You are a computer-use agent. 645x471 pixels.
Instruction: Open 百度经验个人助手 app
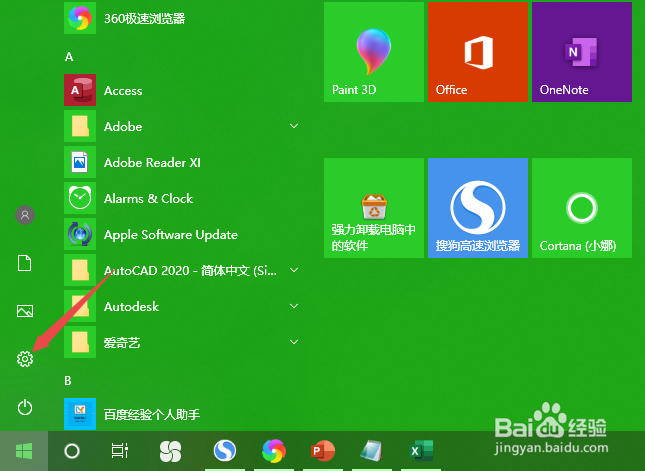point(183,414)
